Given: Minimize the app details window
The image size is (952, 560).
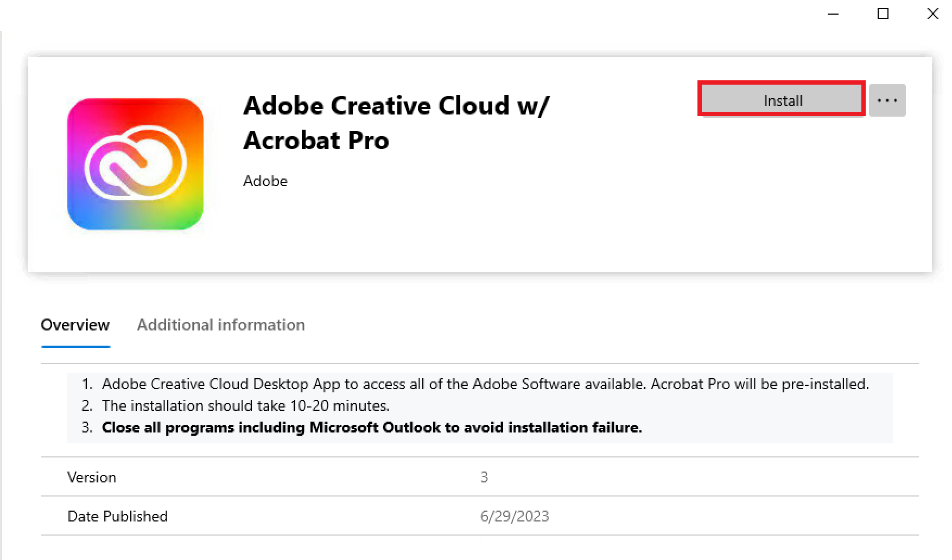Looking at the screenshot, I should pyautogui.click(x=833, y=14).
